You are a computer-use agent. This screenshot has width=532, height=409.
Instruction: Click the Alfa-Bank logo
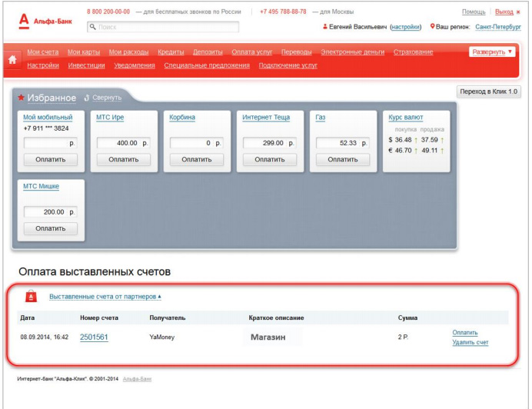click(x=45, y=21)
